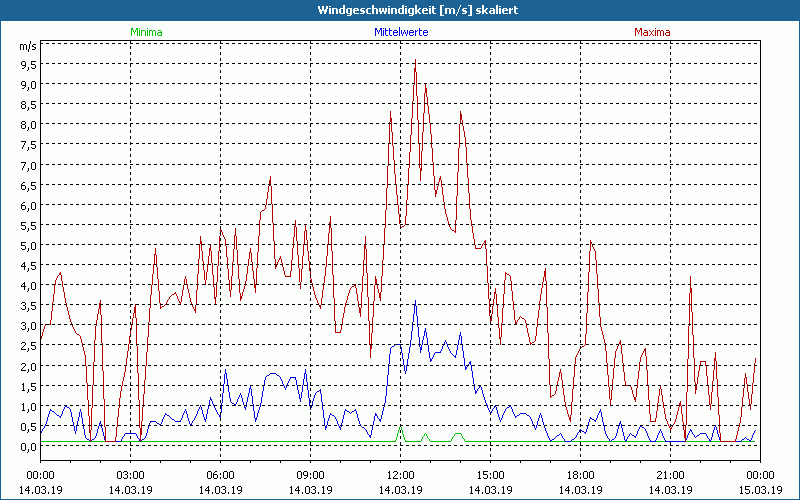Click the 7,5 y-axis tick label

(x=27, y=145)
